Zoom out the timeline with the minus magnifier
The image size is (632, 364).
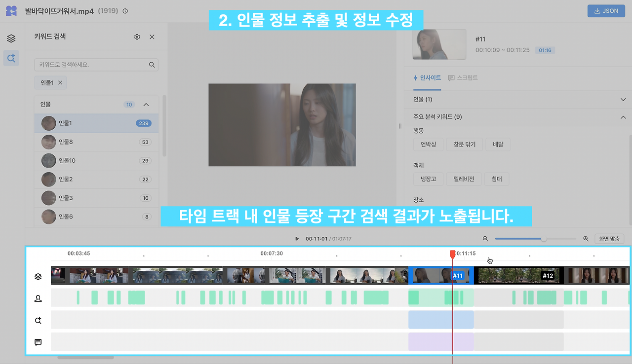pyautogui.click(x=485, y=238)
